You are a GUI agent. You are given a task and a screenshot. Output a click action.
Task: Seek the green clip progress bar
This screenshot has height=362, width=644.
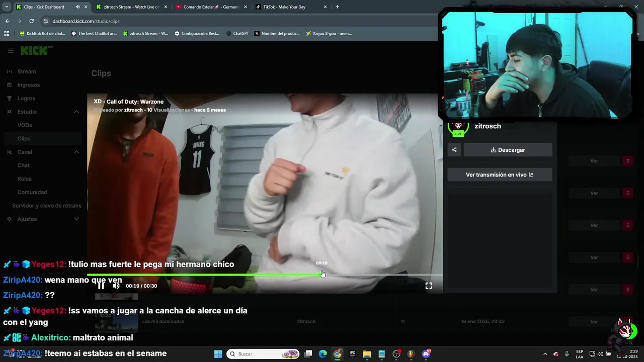265,275
